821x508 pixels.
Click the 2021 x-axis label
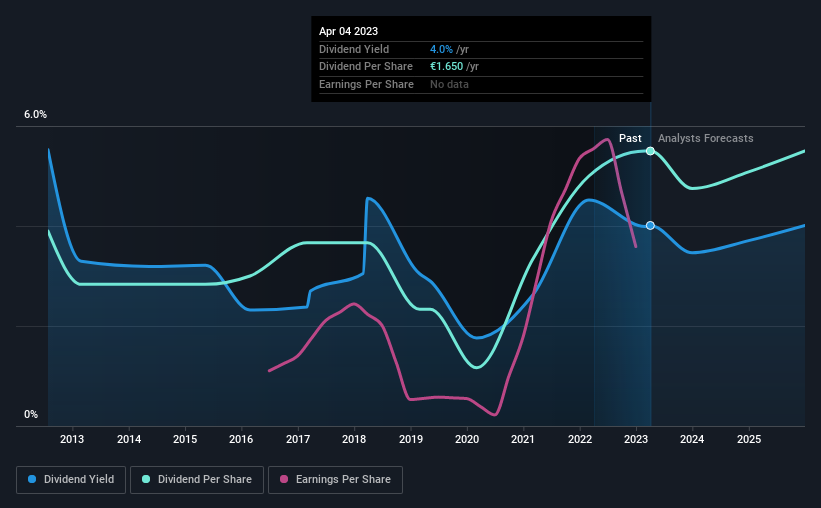[523, 439]
